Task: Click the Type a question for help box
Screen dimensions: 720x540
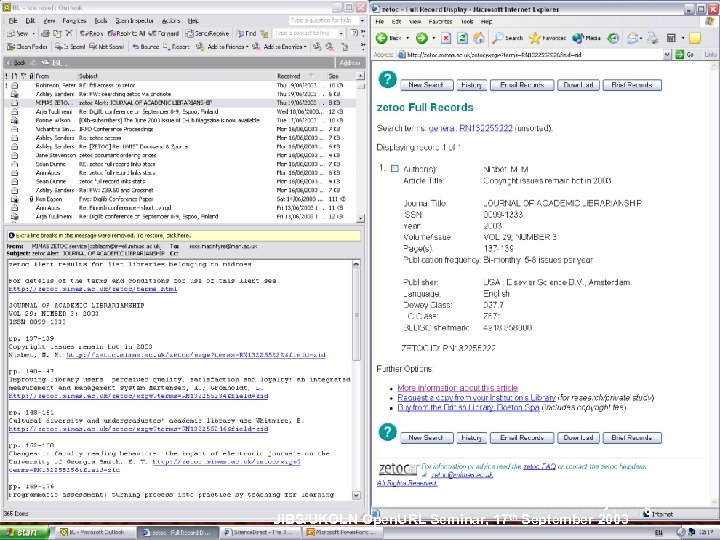Action: (323, 20)
